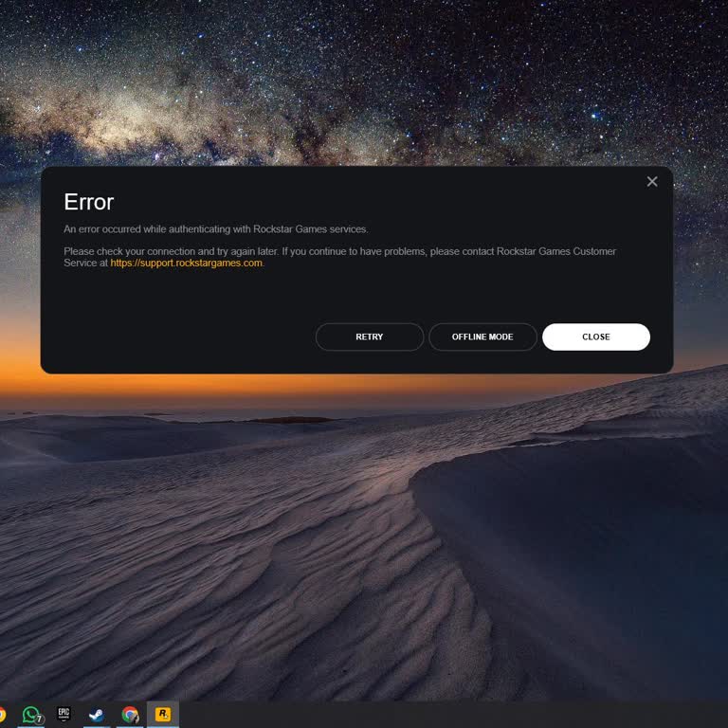The width and height of the screenshot is (728, 728).
Task: Click the "Please check your connection" paragraph
Action: tap(339, 251)
